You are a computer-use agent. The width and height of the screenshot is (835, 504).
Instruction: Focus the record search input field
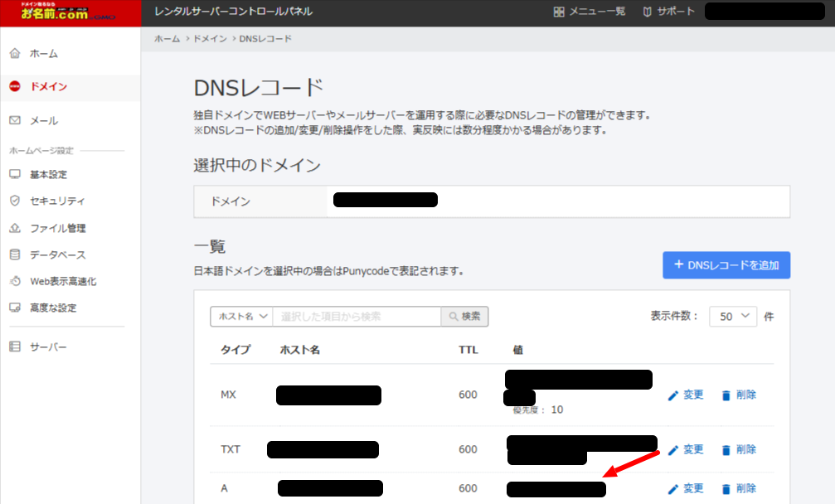357,317
